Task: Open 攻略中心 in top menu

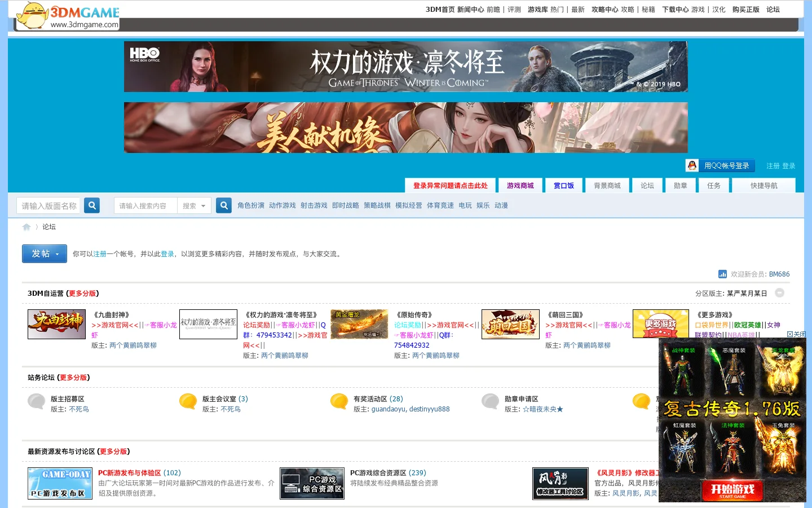Action: (x=604, y=10)
